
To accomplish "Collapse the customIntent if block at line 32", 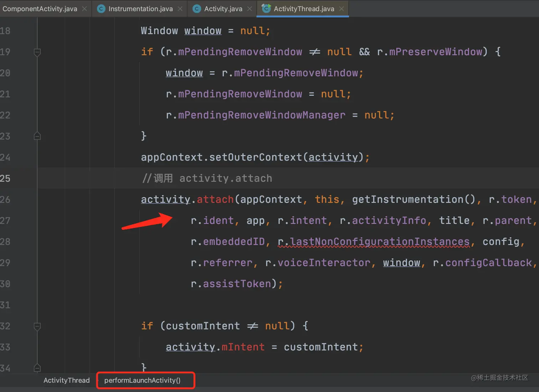I will [37, 326].
